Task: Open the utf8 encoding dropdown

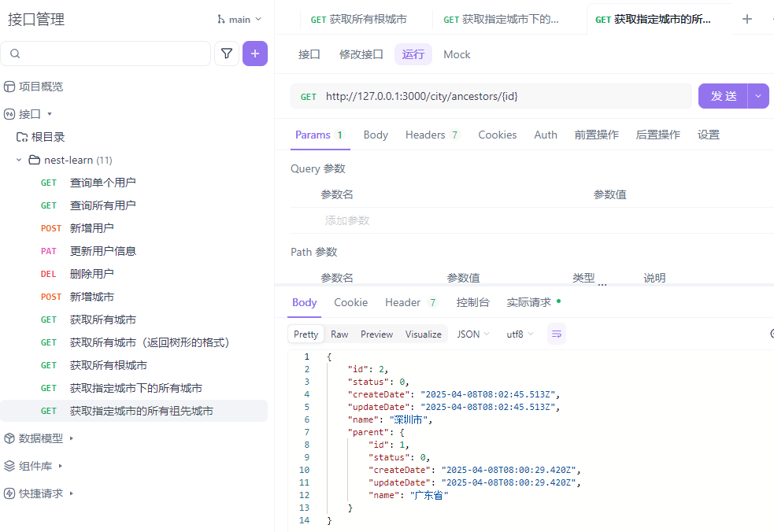Action: click(x=520, y=334)
